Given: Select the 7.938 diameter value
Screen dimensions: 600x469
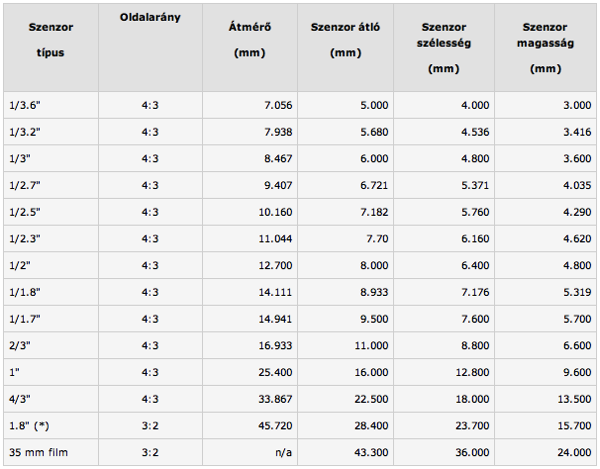Looking at the screenshot, I should tap(278, 132).
